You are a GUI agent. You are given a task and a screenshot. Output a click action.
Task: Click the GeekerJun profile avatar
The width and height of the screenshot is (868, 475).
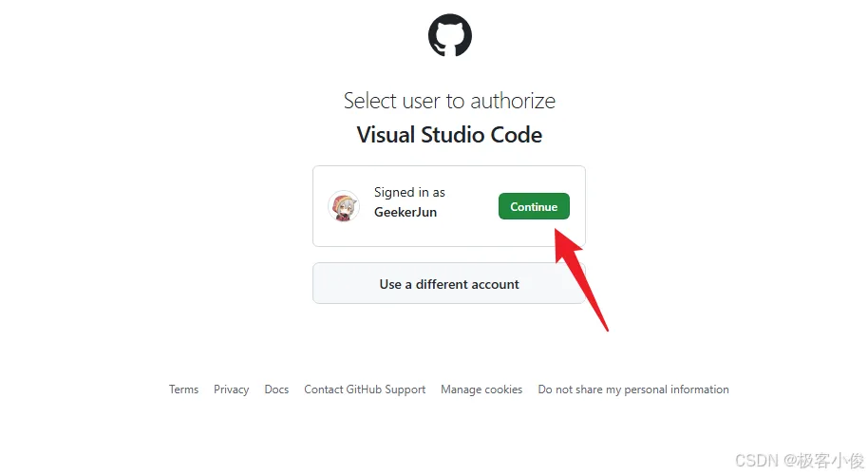click(343, 206)
